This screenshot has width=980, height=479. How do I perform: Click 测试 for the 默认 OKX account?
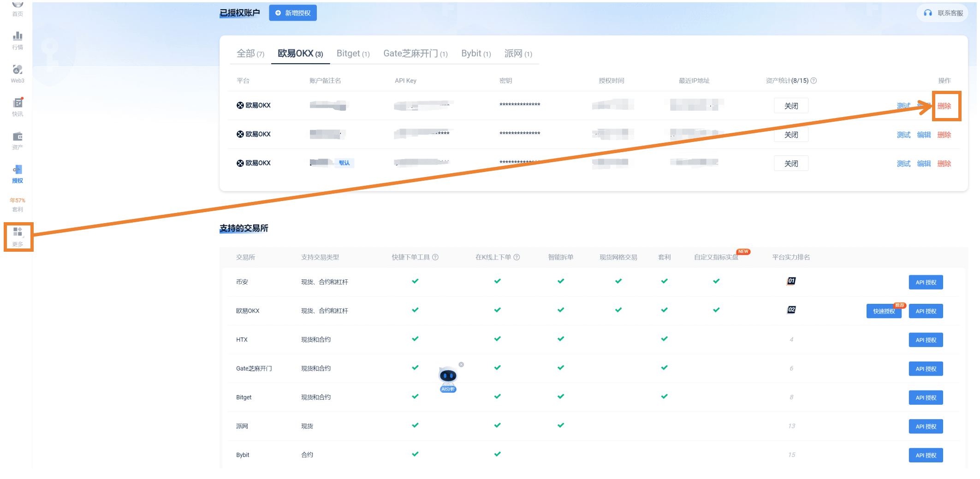coord(903,164)
